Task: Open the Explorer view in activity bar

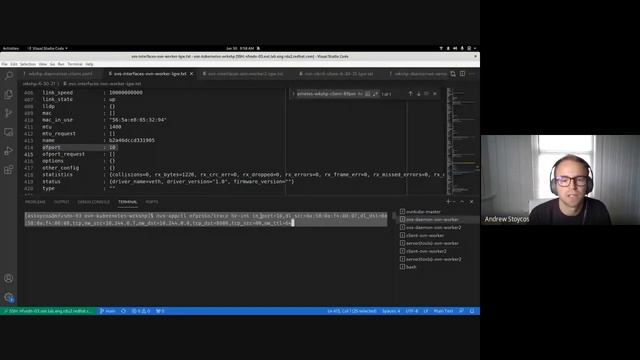Action: coord(9,95)
